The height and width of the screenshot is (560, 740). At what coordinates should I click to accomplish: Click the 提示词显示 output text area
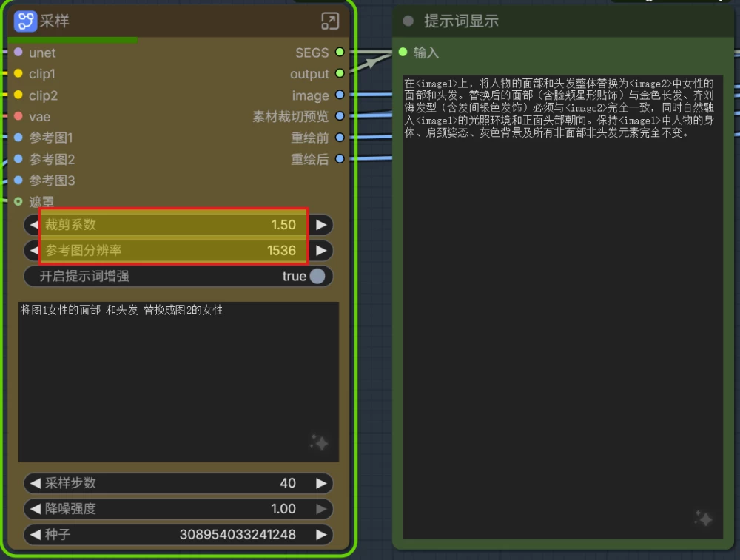(x=562, y=307)
